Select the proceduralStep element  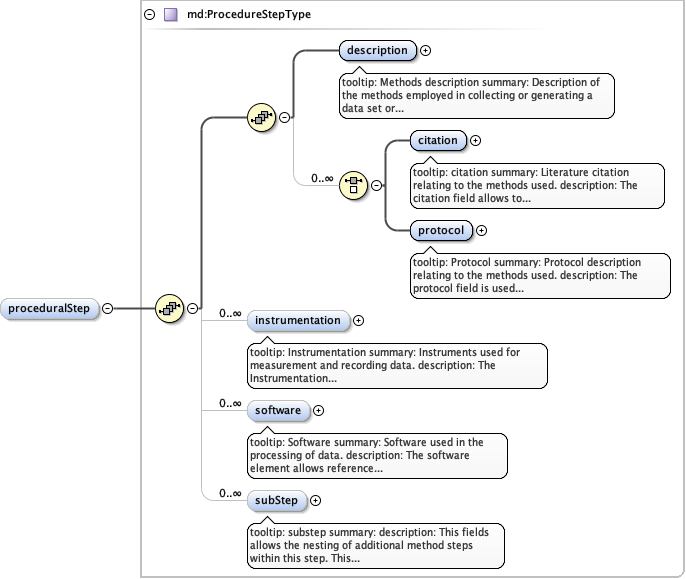[x=50, y=309]
